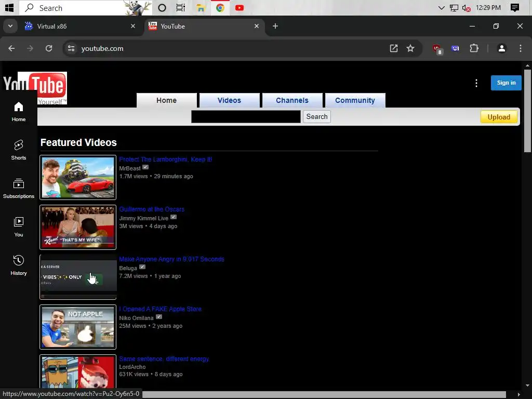This screenshot has height=399, width=532.
Task: Close the YouTube tab
Action: pyautogui.click(x=257, y=26)
